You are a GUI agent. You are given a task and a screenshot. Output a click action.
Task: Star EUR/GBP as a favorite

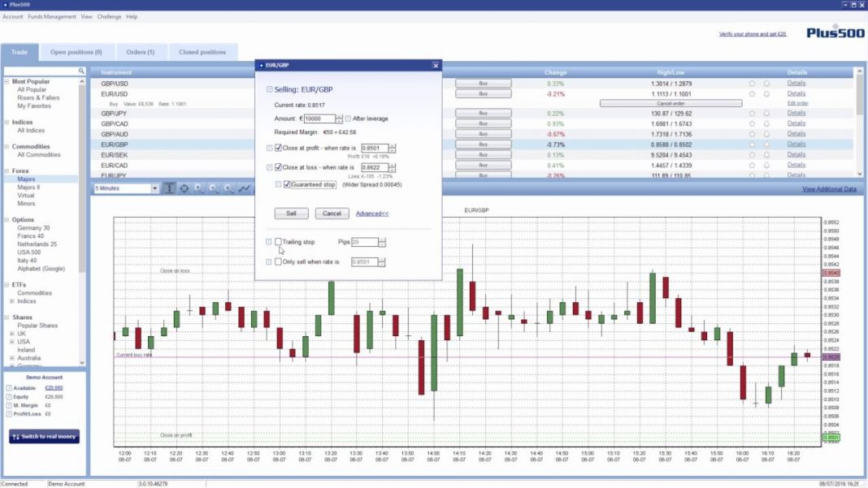[753, 145]
